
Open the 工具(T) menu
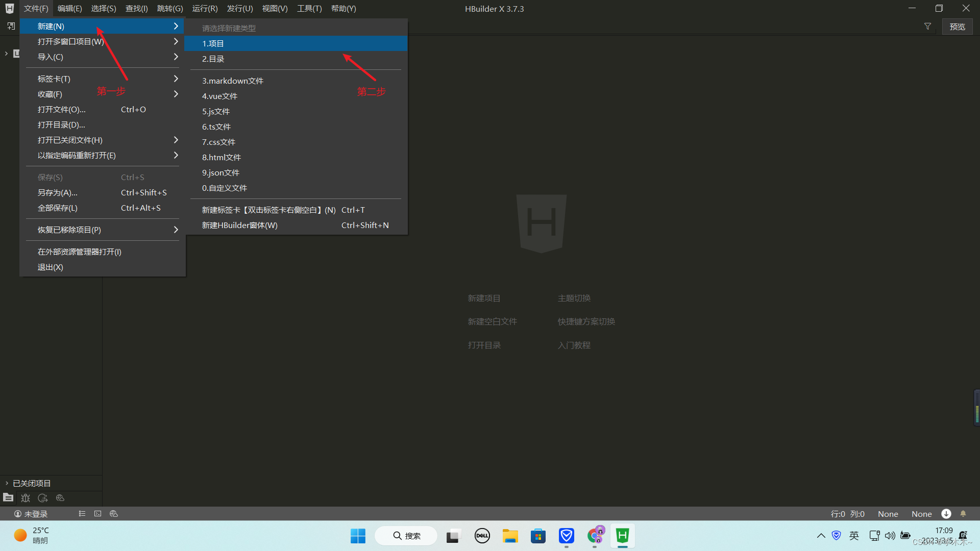(309, 9)
